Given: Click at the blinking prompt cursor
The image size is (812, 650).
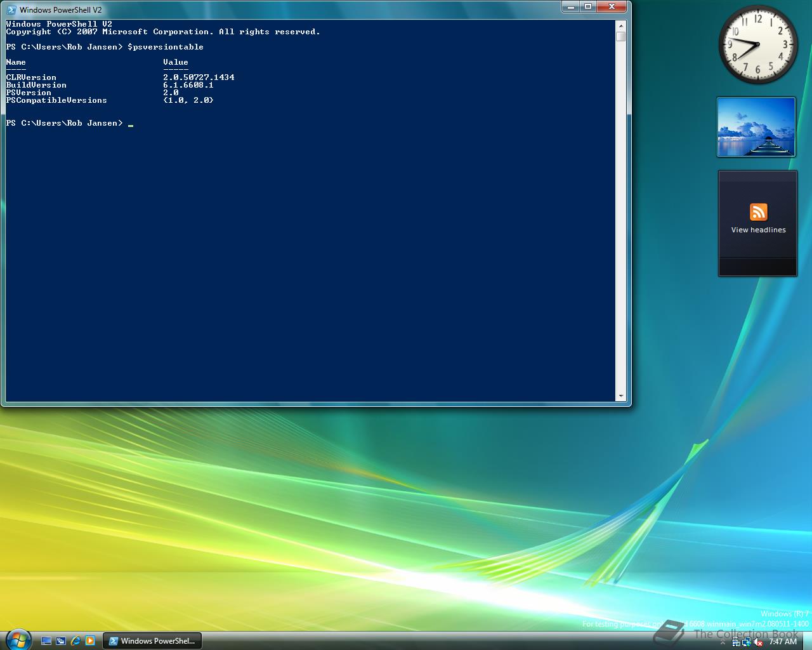Looking at the screenshot, I should [130, 125].
